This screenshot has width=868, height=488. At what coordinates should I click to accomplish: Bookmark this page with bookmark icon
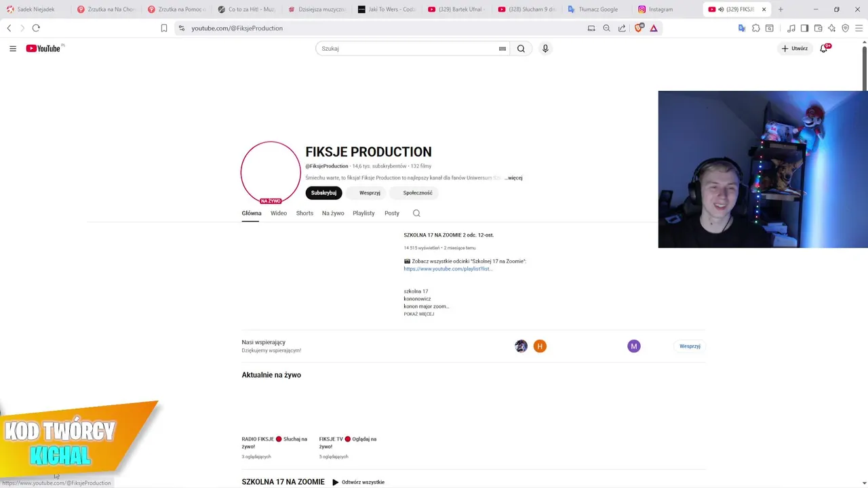click(163, 28)
